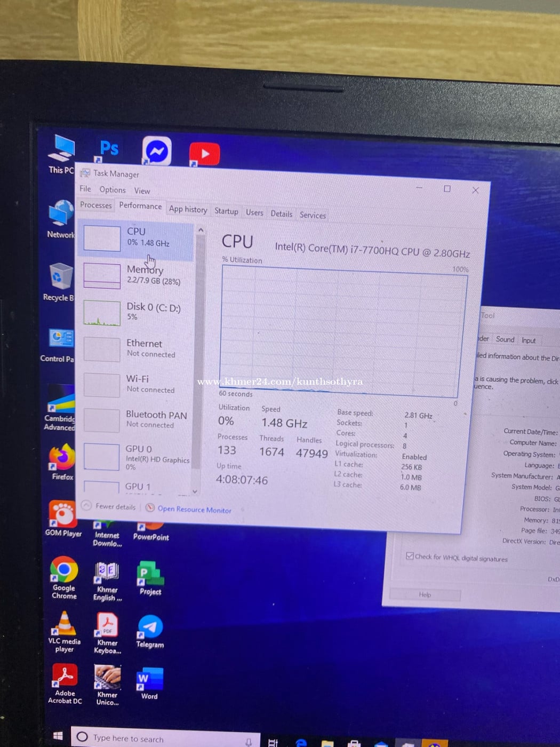Viewport: 560px width, 747px height.
Task: Switch to the Details tab
Action: (x=281, y=214)
